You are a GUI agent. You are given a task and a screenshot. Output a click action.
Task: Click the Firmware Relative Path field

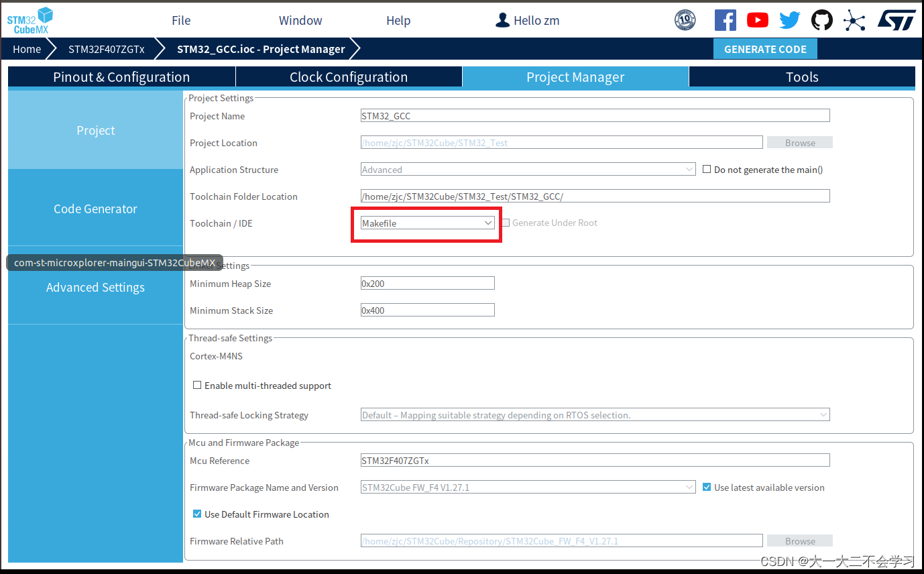[562, 540]
